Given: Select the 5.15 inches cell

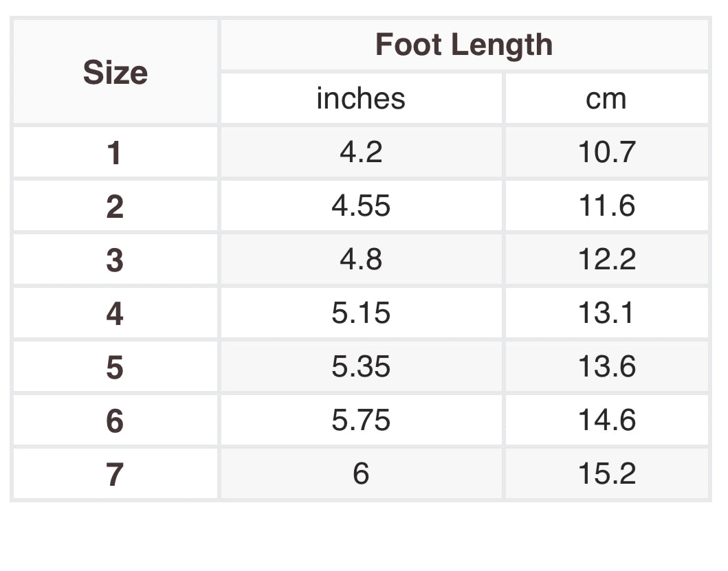Looking at the screenshot, I should point(361,313).
